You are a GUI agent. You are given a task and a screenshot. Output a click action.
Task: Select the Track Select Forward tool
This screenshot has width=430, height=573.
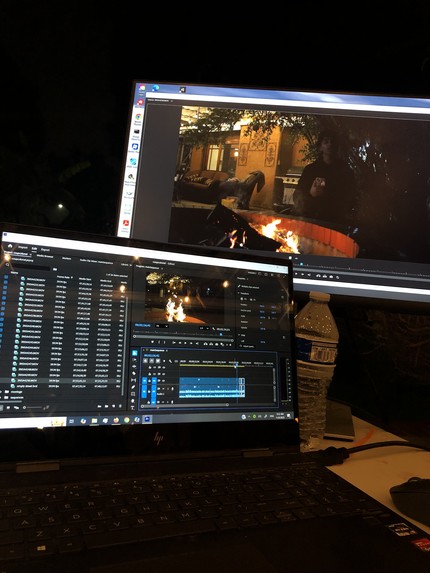134,360
